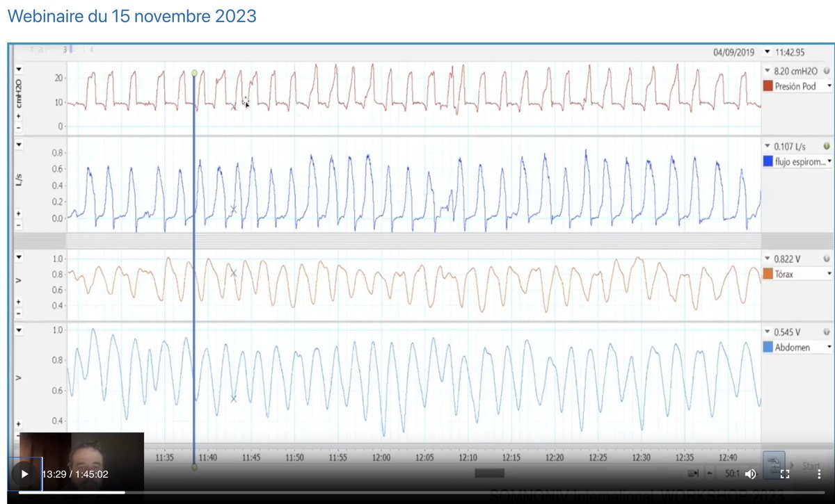Open the Tórax axis dropdown arrow
This screenshot has height=504, width=835.
tap(19, 257)
